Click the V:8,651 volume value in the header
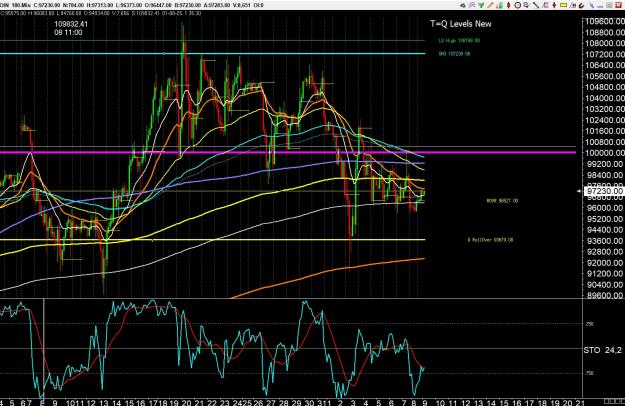Viewport: 625px width, 406px height. pos(242,5)
